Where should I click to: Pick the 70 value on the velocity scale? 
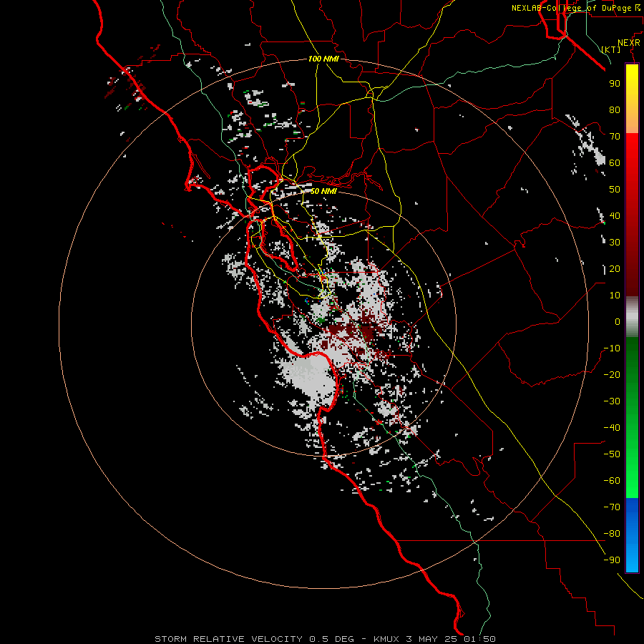(x=615, y=137)
